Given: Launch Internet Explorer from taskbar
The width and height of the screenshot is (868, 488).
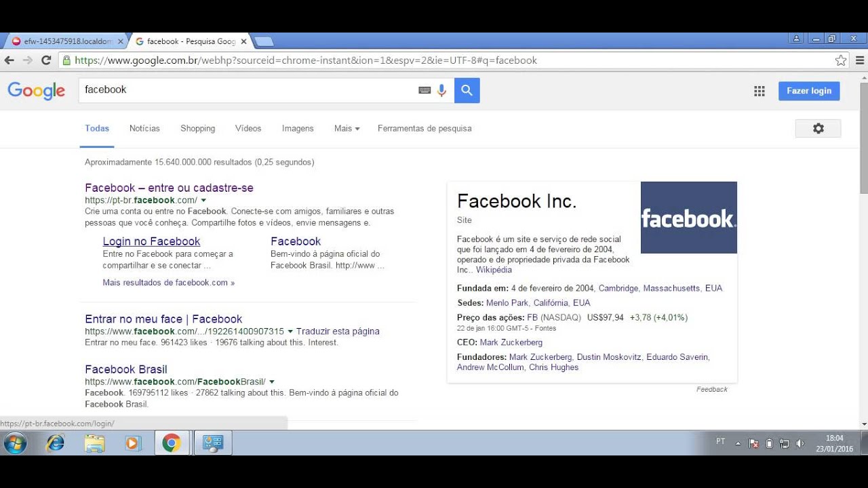Looking at the screenshot, I should (55, 443).
